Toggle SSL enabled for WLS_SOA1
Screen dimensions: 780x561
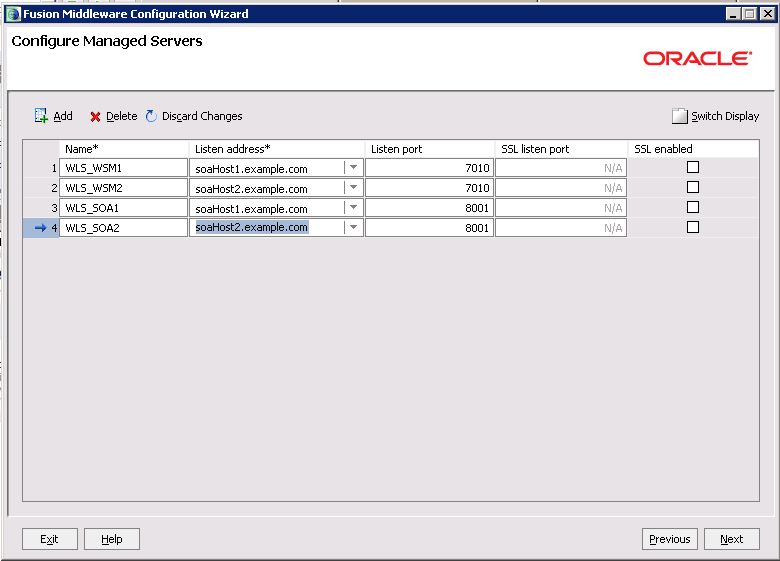tap(692, 208)
